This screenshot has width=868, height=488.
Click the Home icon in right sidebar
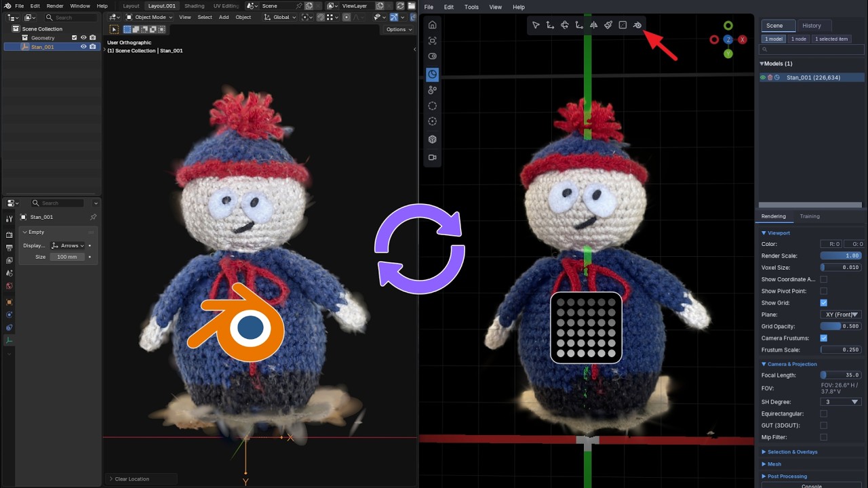432,25
